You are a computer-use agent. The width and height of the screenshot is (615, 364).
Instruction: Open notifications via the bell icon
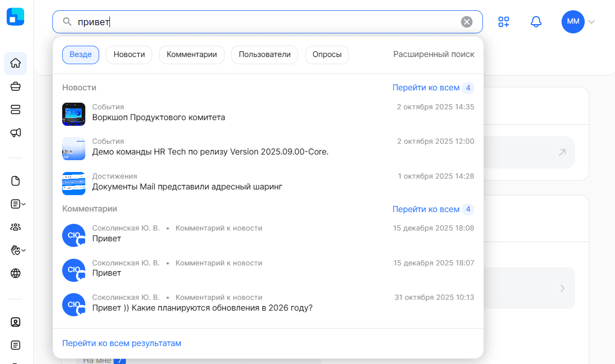click(x=536, y=22)
